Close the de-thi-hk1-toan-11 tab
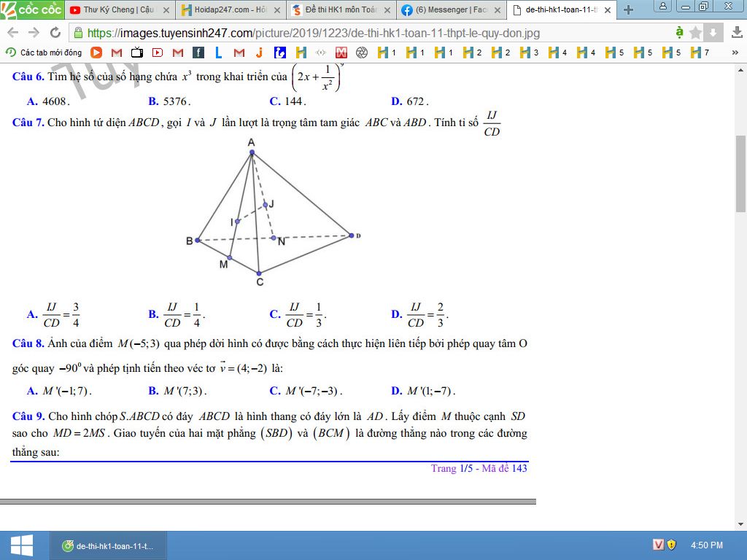 (608, 10)
